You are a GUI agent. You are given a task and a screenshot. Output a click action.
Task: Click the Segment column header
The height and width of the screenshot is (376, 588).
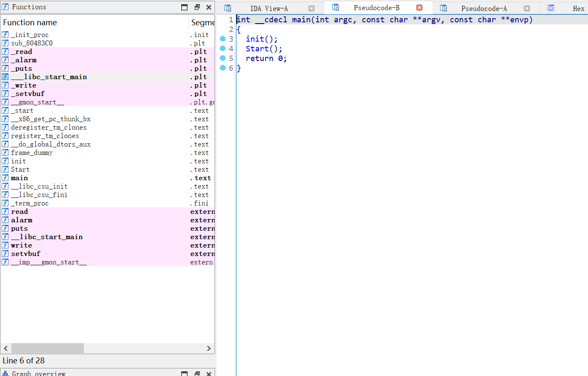click(202, 23)
